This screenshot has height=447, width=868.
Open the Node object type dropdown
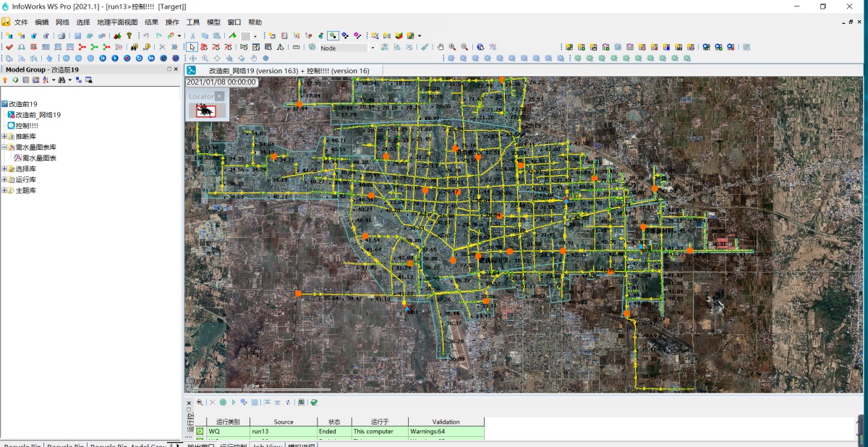pos(373,48)
